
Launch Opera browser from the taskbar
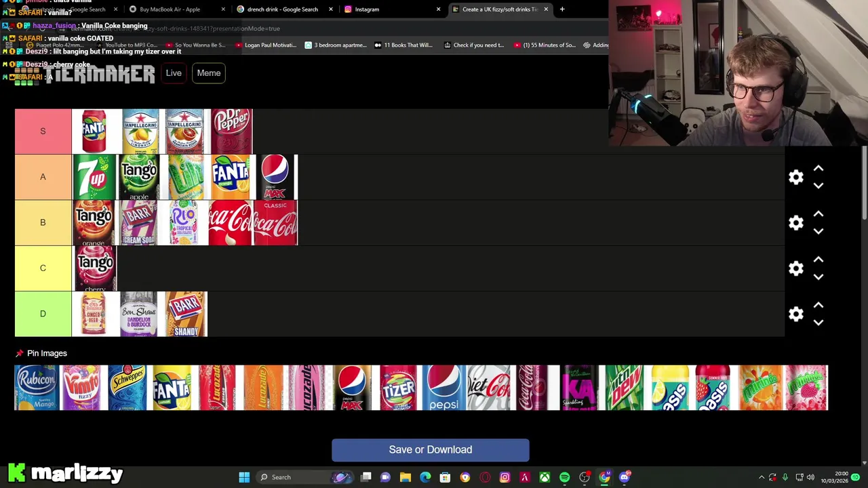(x=485, y=477)
